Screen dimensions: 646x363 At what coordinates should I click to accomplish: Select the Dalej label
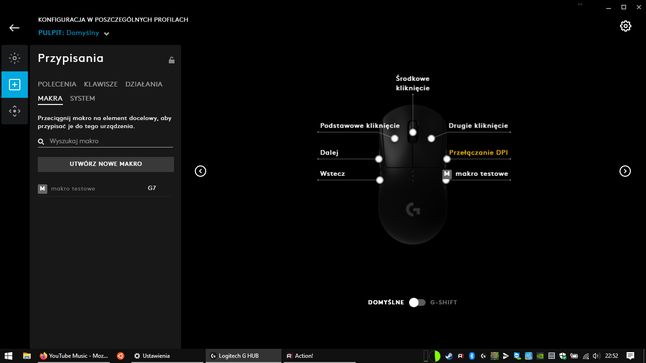(329, 152)
